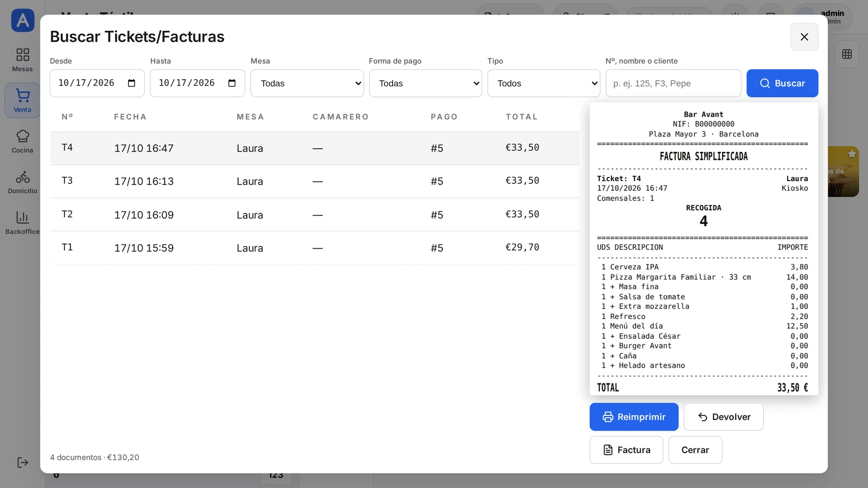This screenshot has width=868, height=488.
Task: Click the 17/10 15:59 date cell
Action: pyautogui.click(x=144, y=248)
